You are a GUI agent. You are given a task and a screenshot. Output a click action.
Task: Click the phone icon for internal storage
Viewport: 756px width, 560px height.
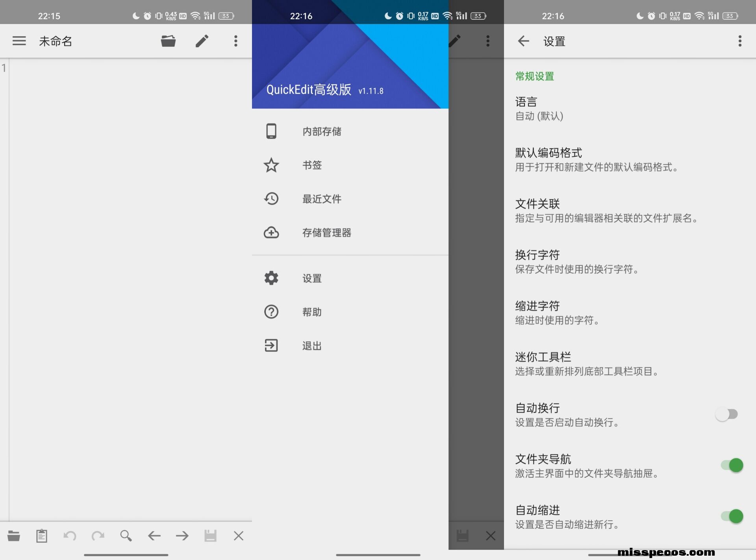click(x=271, y=131)
